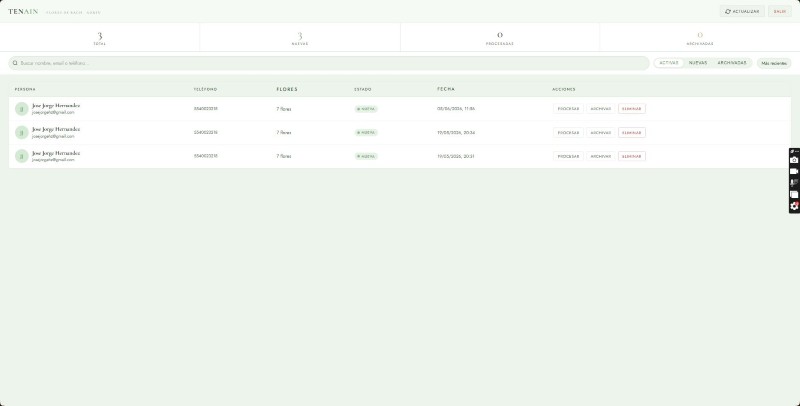The height and width of the screenshot is (406, 800).
Task: Click the email under name in 20:34 row
Action: pyautogui.click(x=53, y=136)
